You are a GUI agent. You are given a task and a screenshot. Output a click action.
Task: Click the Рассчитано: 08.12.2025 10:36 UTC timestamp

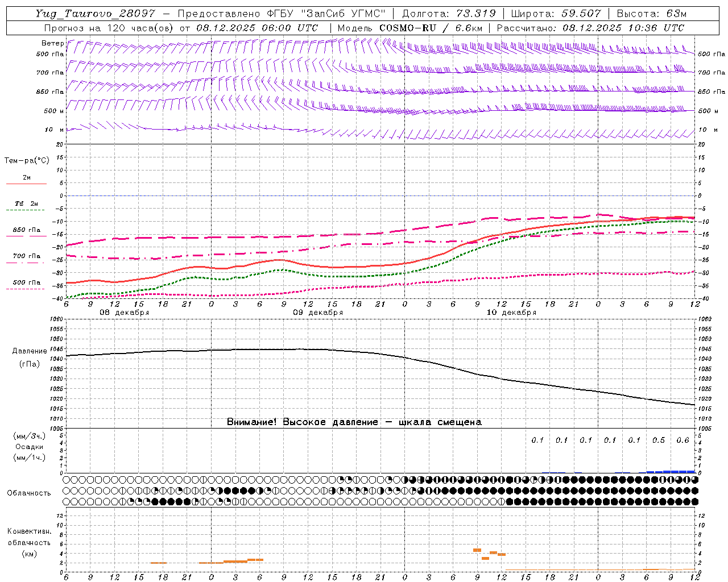tap(590, 28)
